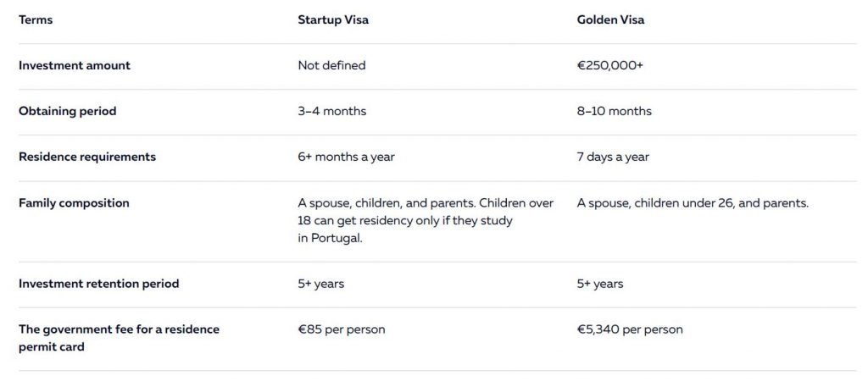Select the Startup Visa column header
868x387 pixels.
tap(333, 20)
